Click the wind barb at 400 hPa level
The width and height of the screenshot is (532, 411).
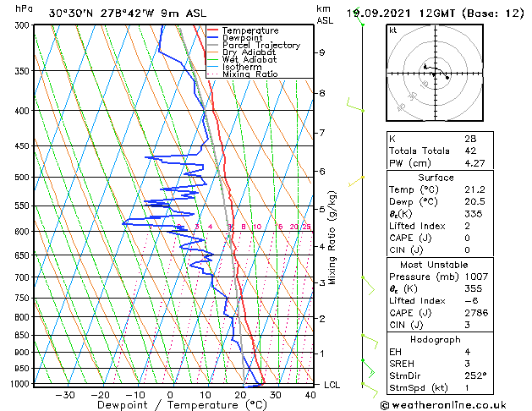(x=354, y=105)
